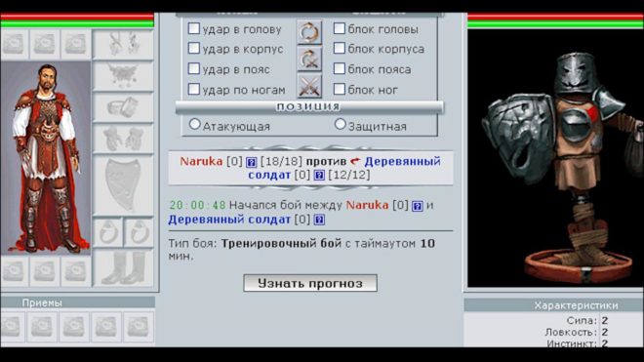The width and height of the screenshot is (644, 362).
Task: Enable the 'блок пояса' defense checkbox
Action: click(340, 68)
